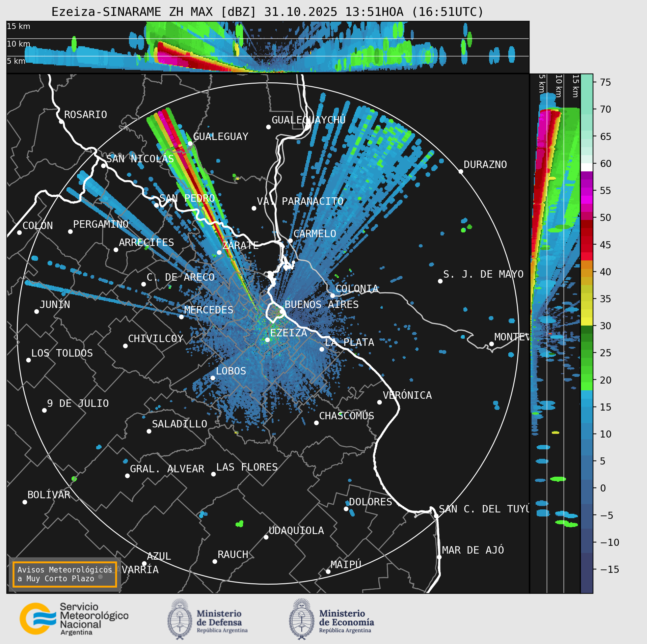
Task: Open the Avisos Meteorológicos a Muy Corto Plazo box
Action: pyautogui.click(x=64, y=574)
